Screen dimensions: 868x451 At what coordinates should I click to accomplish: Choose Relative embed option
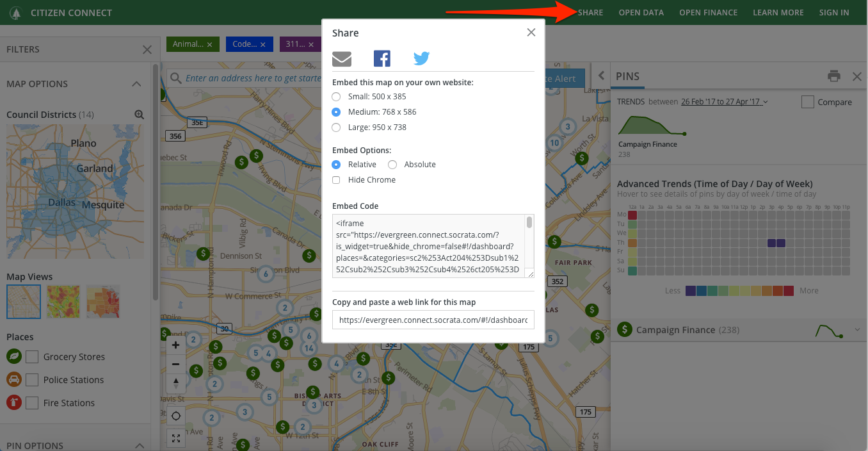click(x=337, y=165)
